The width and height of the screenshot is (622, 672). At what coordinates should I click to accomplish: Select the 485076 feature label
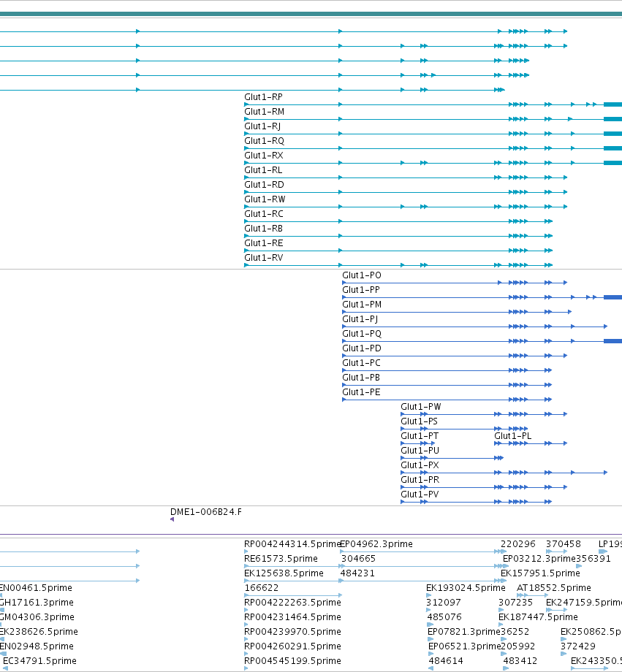[444, 616]
